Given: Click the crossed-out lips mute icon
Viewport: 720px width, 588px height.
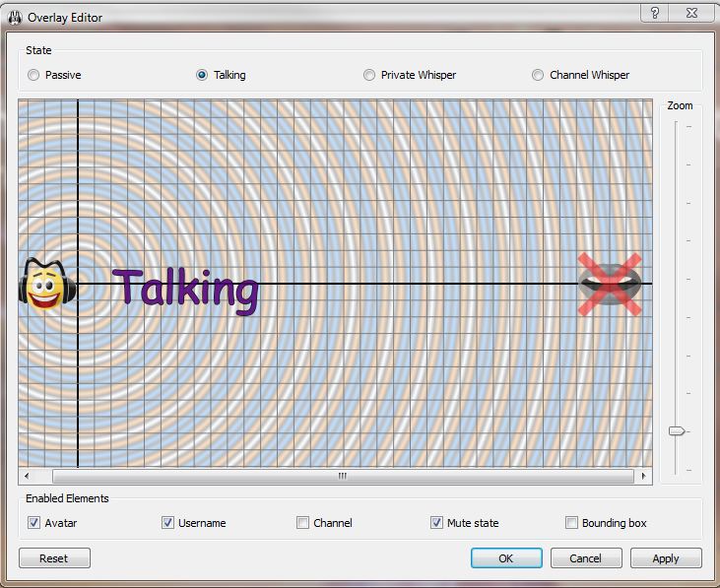Looking at the screenshot, I should tap(610, 284).
